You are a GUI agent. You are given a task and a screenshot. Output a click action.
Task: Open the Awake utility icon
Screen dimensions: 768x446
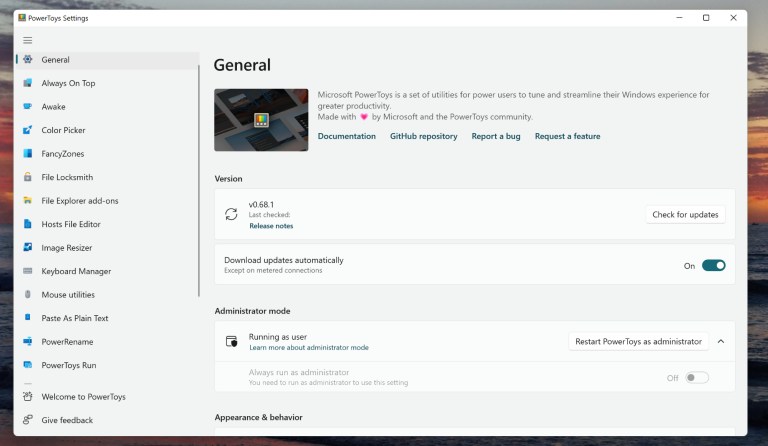click(28, 107)
